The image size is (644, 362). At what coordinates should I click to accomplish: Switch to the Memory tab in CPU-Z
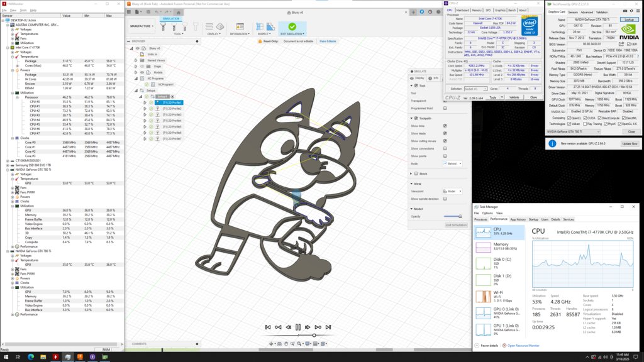477,10
